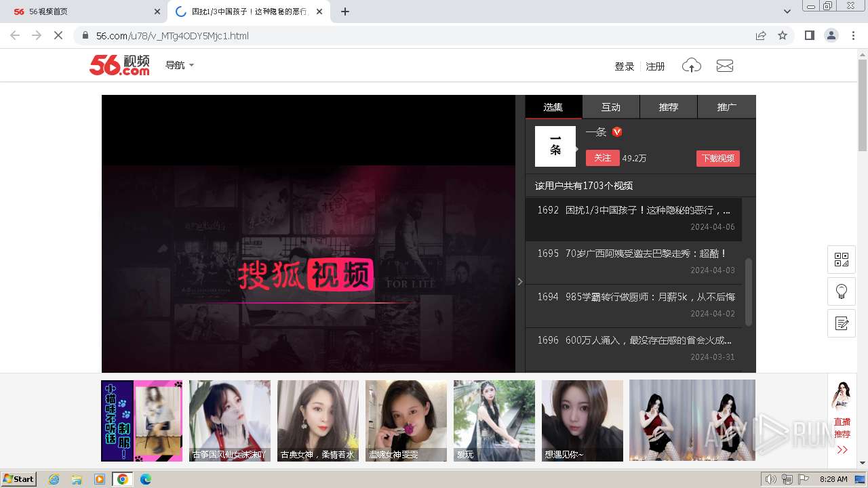
Task: Share this page via the share icon
Action: point(761,35)
